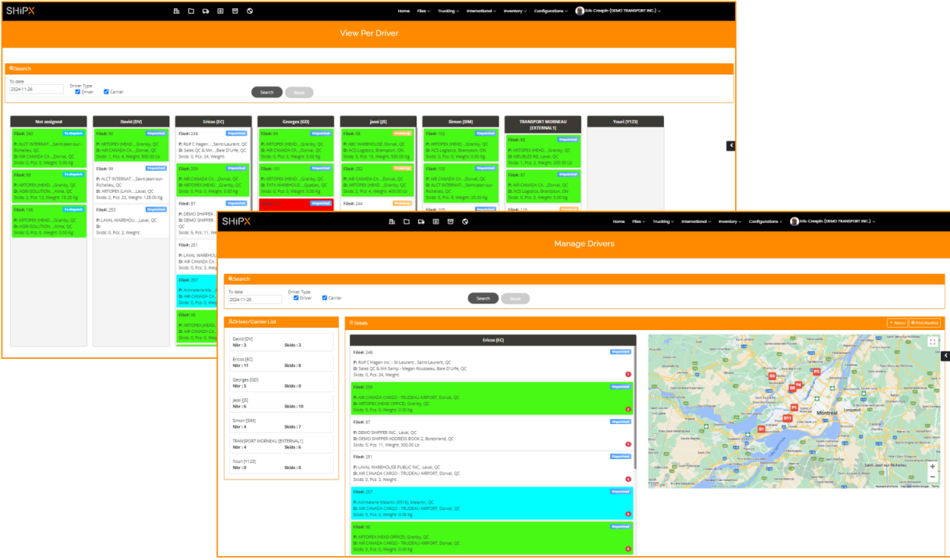Open Inventory menu in Manage Drivers window
The image size is (950, 560).
(x=731, y=222)
